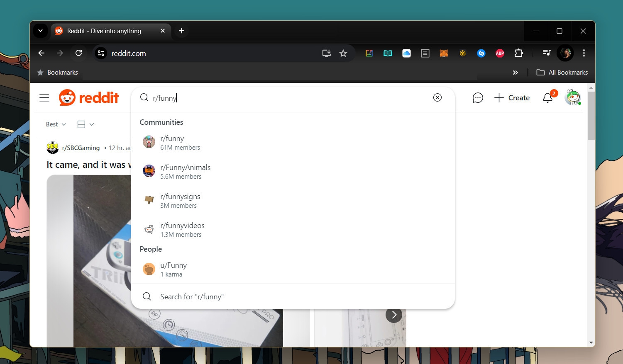Close the Reddit tab

[x=163, y=31]
